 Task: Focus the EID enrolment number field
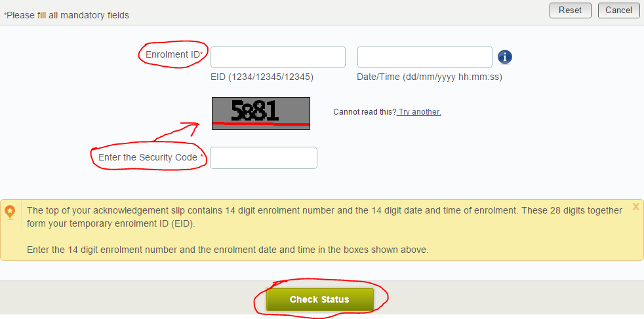pyautogui.click(x=278, y=57)
